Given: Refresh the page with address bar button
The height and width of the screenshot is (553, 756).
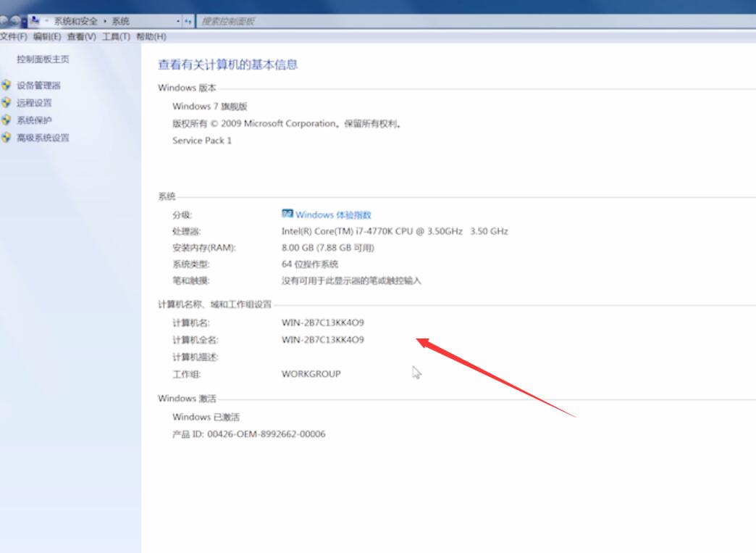Looking at the screenshot, I should pyautogui.click(x=188, y=21).
